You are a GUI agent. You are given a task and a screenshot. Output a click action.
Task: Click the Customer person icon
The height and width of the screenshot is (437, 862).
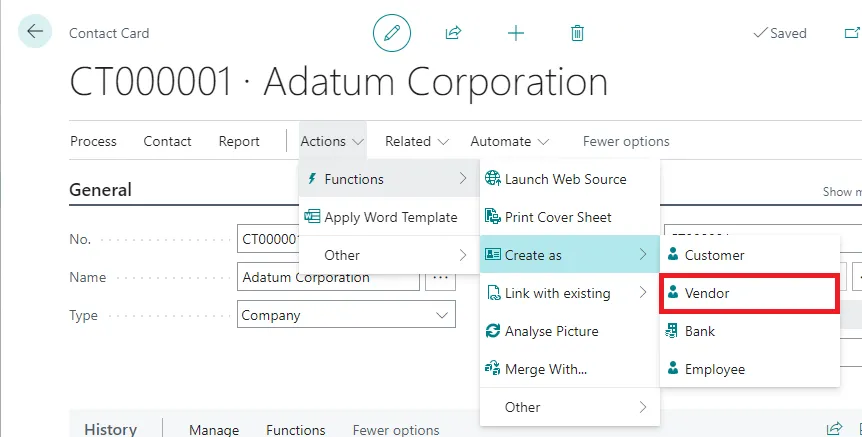pos(673,254)
